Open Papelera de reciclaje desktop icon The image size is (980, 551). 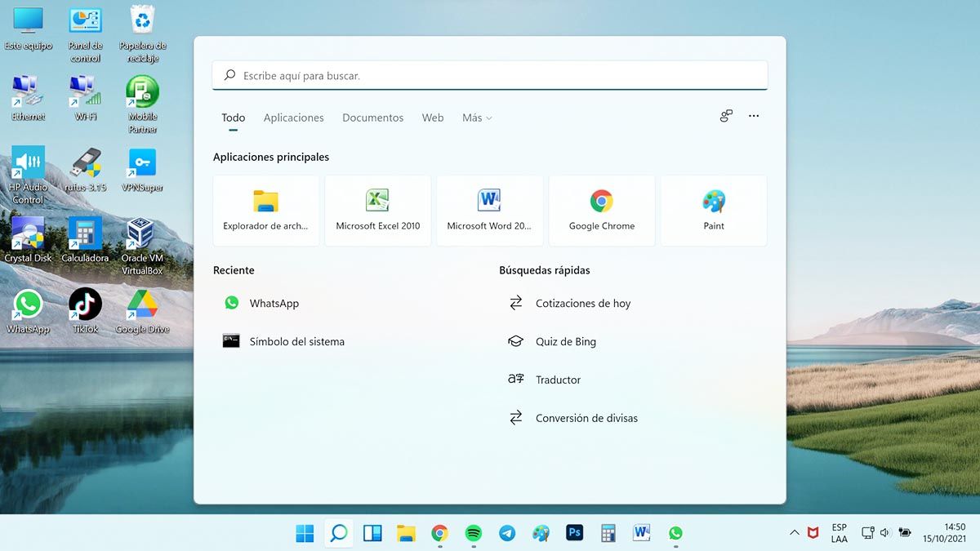[x=142, y=34]
